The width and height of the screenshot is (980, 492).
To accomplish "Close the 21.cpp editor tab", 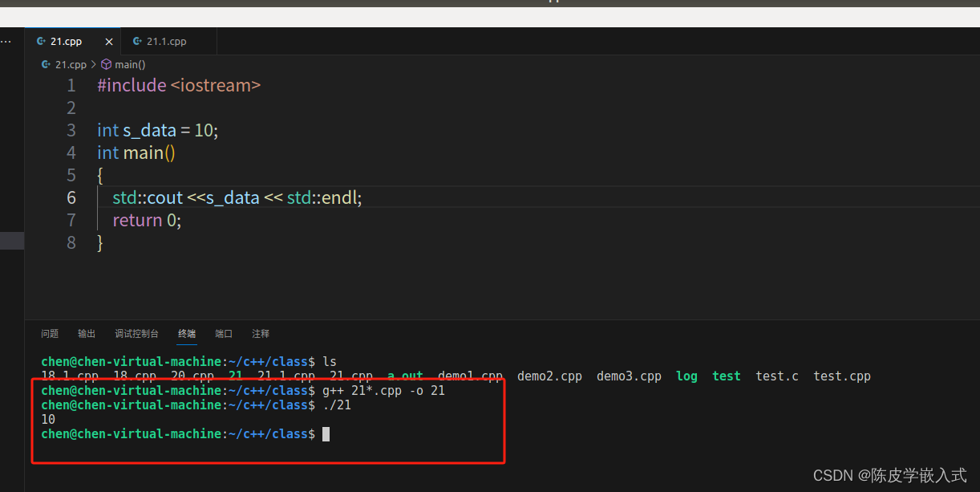I will click(109, 41).
